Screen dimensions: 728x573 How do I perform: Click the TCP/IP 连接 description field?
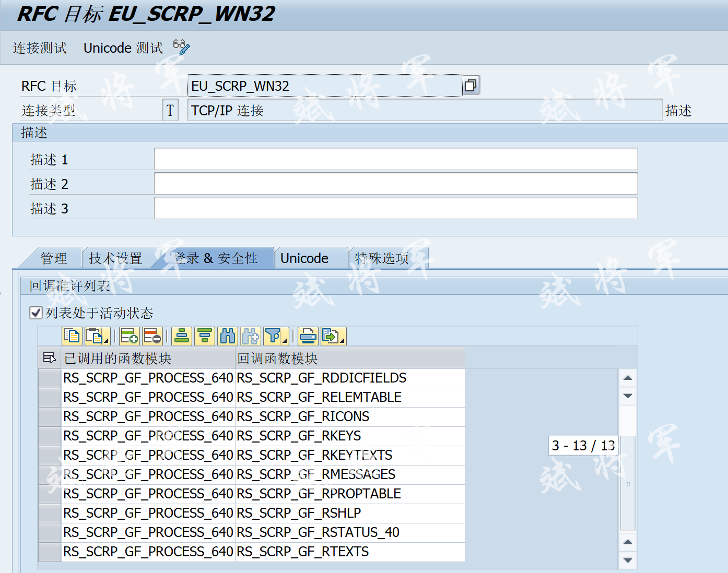[x=425, y=110]
